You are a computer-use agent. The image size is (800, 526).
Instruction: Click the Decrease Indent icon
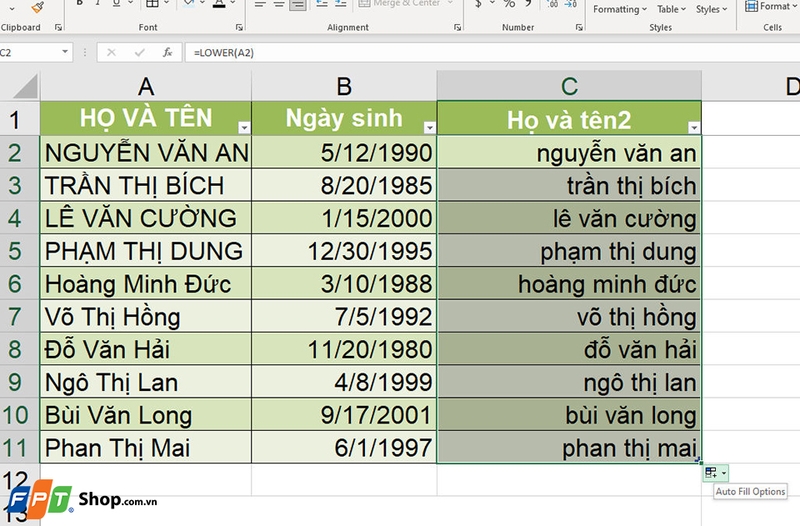pyautogui.click(x=321, y=4)
